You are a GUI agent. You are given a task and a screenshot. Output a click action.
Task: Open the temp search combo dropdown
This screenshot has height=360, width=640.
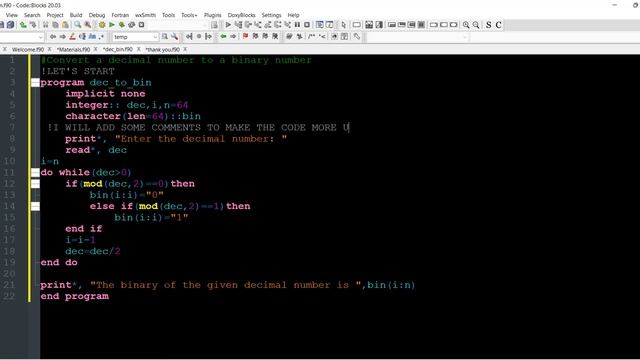[x=155, y=37]
